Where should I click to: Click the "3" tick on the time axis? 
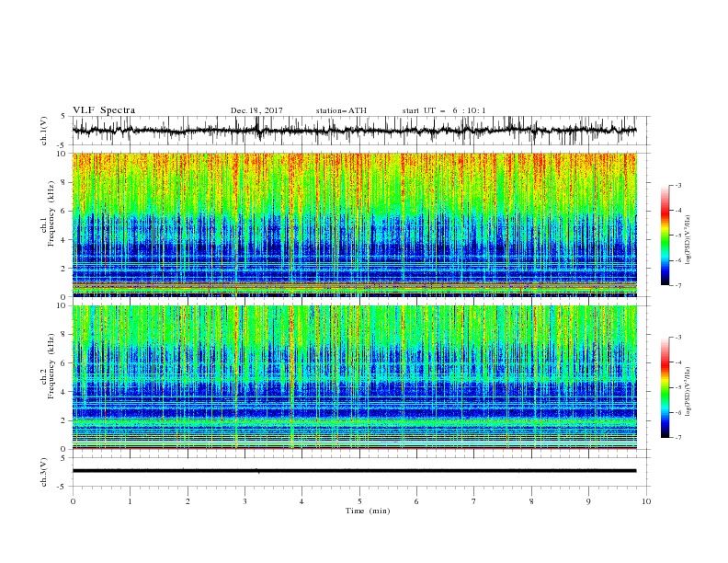pyautogui.click(x=245, y=501)
